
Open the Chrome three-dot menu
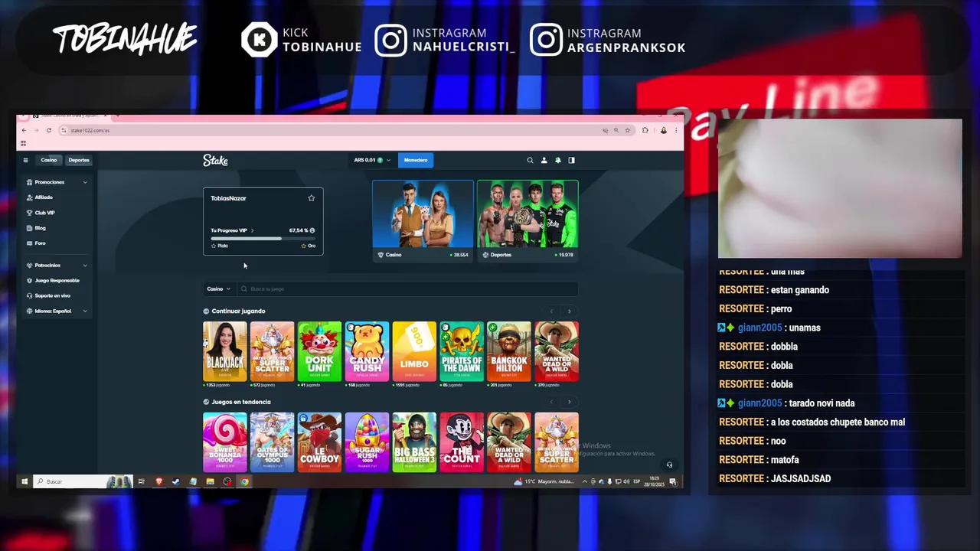coord(675,130)
